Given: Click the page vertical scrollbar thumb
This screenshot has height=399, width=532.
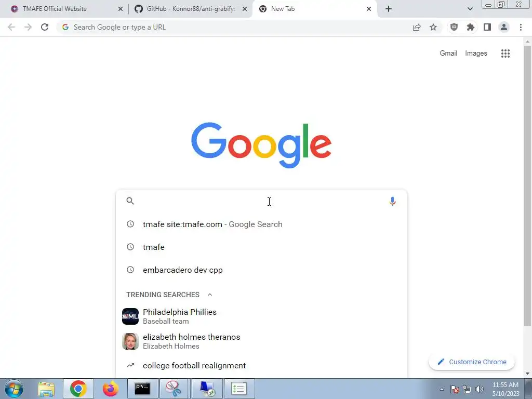Looking at the screenshot, I should pyautogui.click(x=527, y=186).
